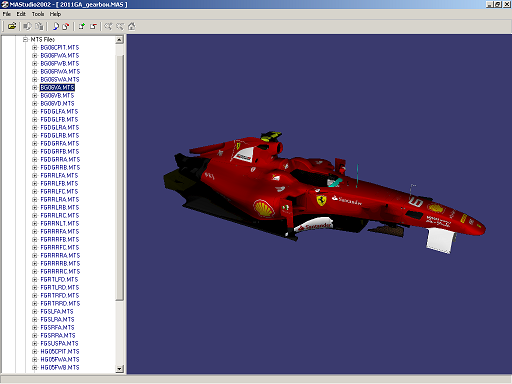Click the greyed-out zoom in magnifier icon

pos(108,26)
